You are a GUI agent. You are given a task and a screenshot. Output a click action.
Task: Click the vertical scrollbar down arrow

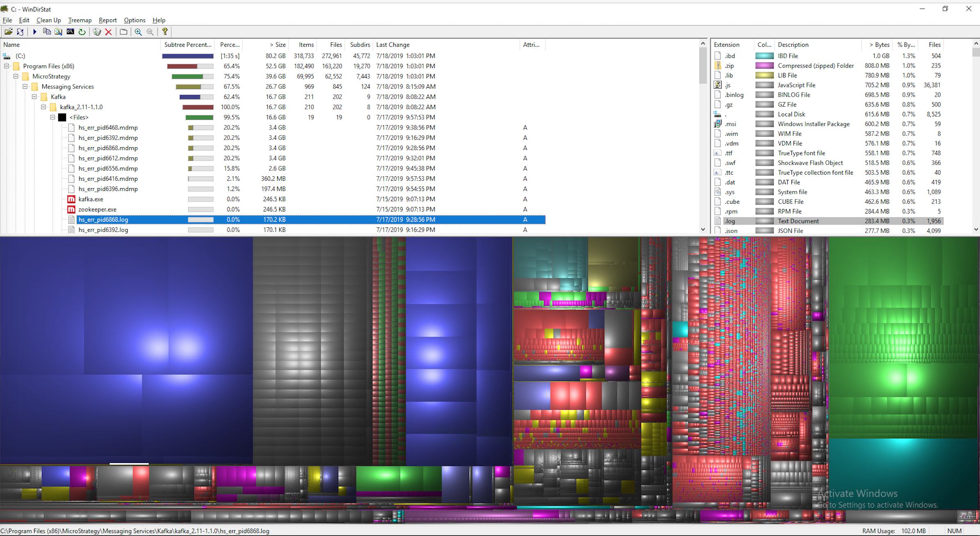702,229
